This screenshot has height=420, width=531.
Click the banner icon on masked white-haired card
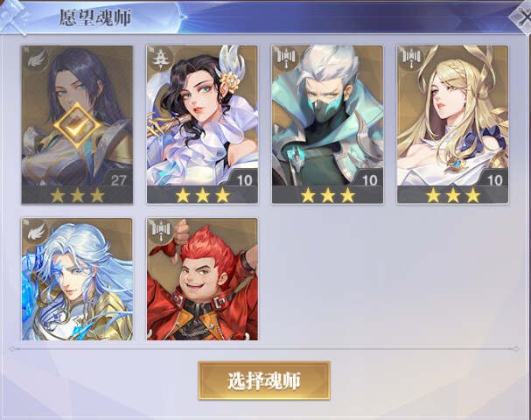(x=286, y=58)
